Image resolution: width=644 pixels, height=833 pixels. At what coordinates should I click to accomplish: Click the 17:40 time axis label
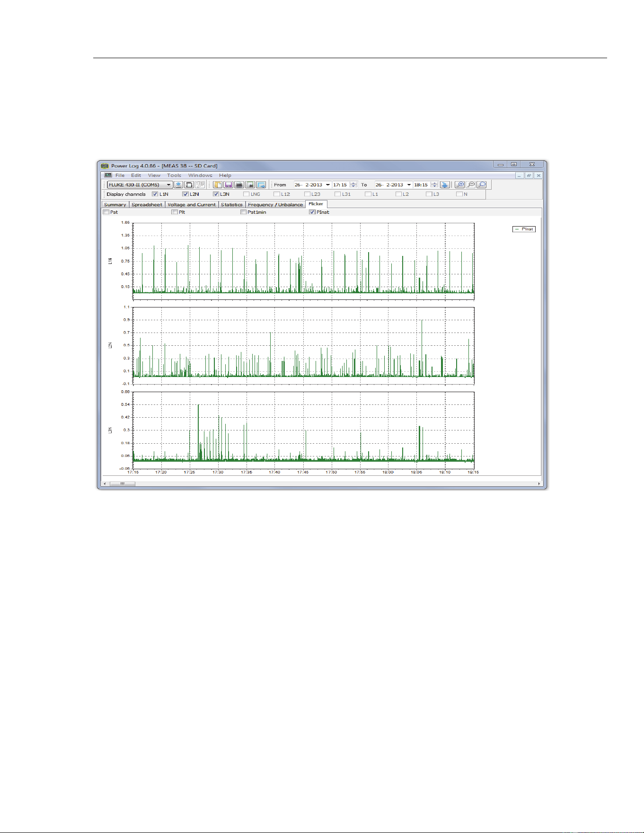point(274,472)
